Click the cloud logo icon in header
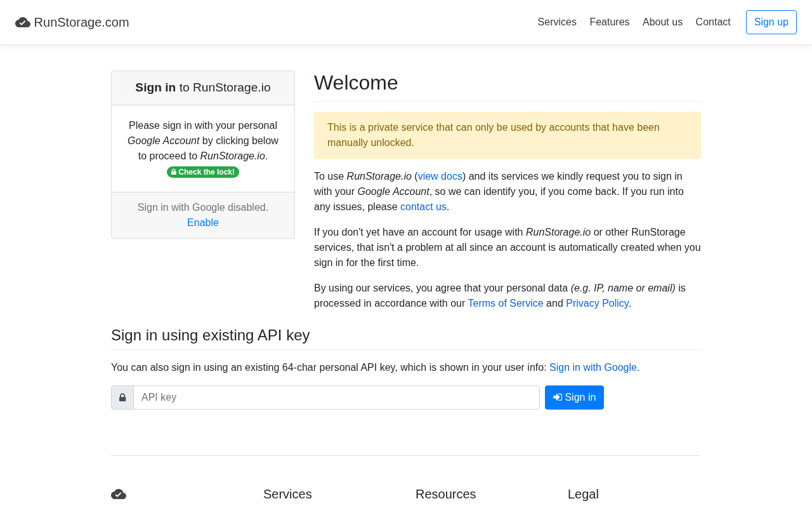812x508 pixels. click(x=23, y=22)
